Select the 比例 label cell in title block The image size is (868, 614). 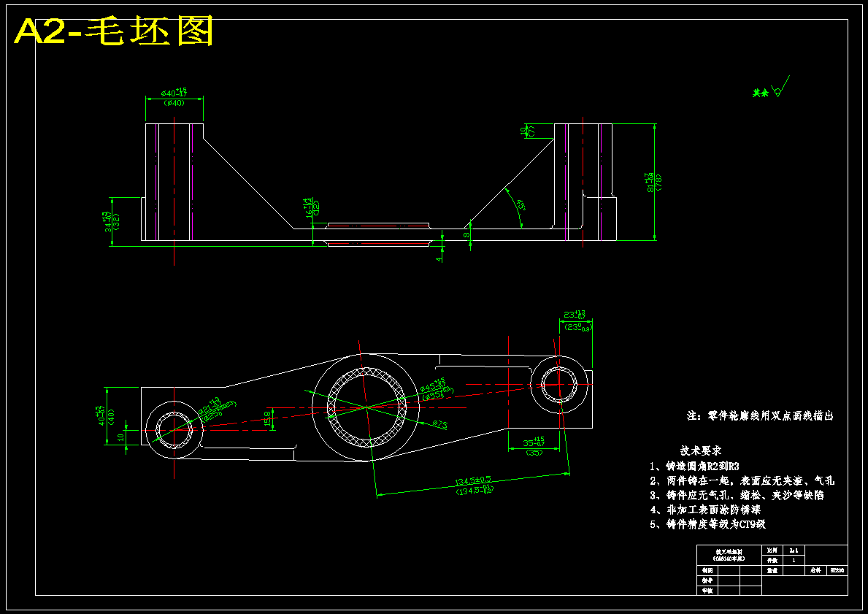tap(772, 550)
